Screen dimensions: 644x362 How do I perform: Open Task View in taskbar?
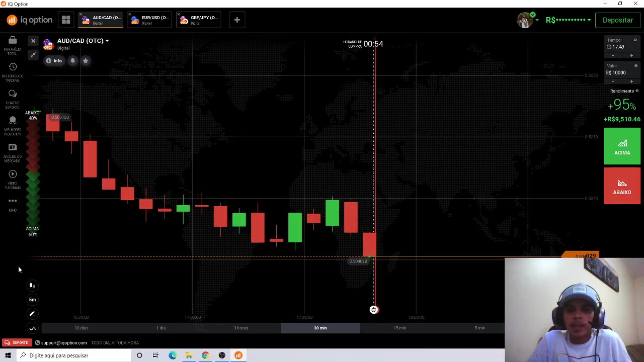coord(155,355)
